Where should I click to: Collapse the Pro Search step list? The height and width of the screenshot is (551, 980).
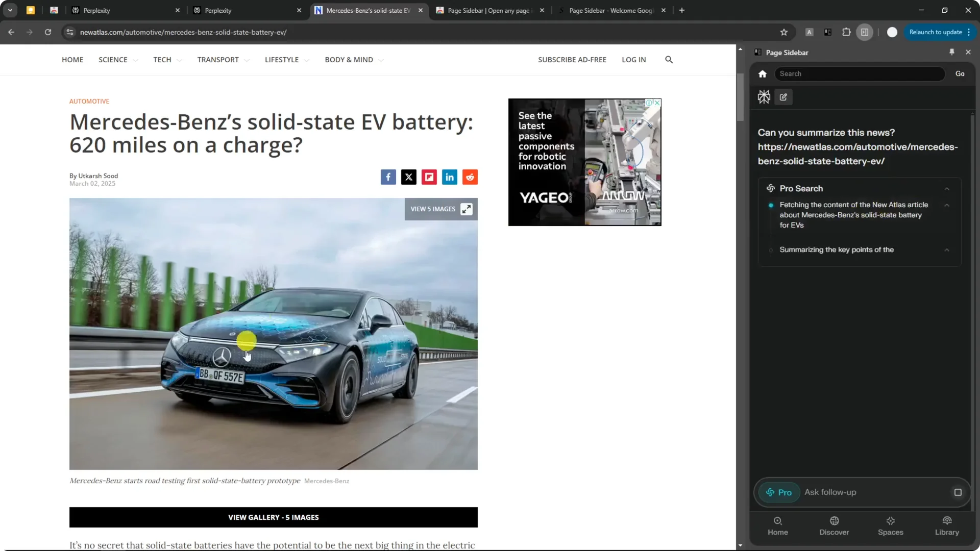click(x=947, y=188)
